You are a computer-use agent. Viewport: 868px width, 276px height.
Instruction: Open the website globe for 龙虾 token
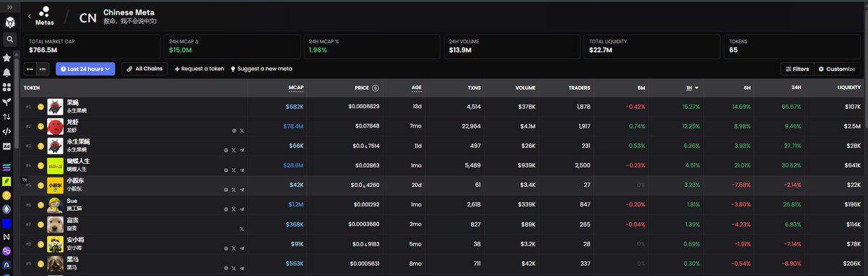click(234, 130)
